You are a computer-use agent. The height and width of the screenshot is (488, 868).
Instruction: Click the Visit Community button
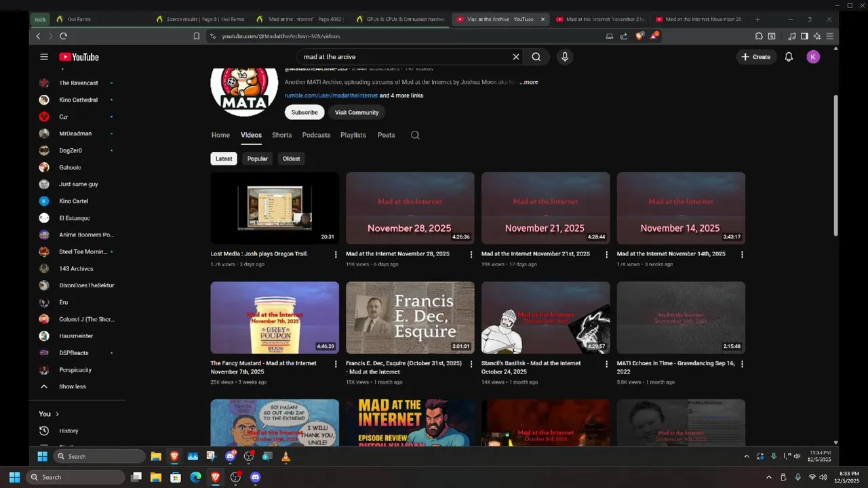(357, 113)
